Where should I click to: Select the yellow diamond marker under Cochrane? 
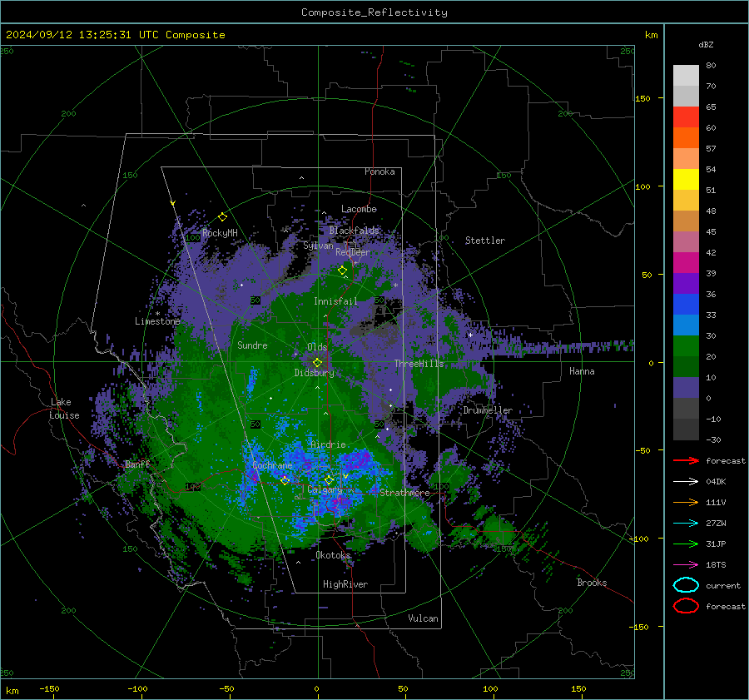[285, 480]
